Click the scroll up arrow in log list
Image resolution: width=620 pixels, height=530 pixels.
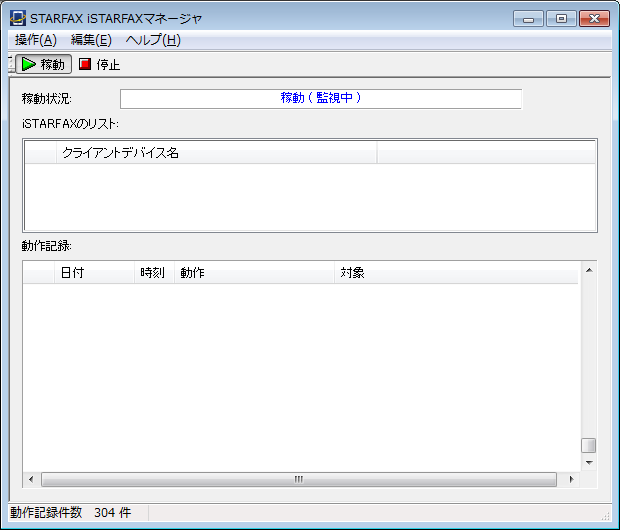(x=589, y=271)
